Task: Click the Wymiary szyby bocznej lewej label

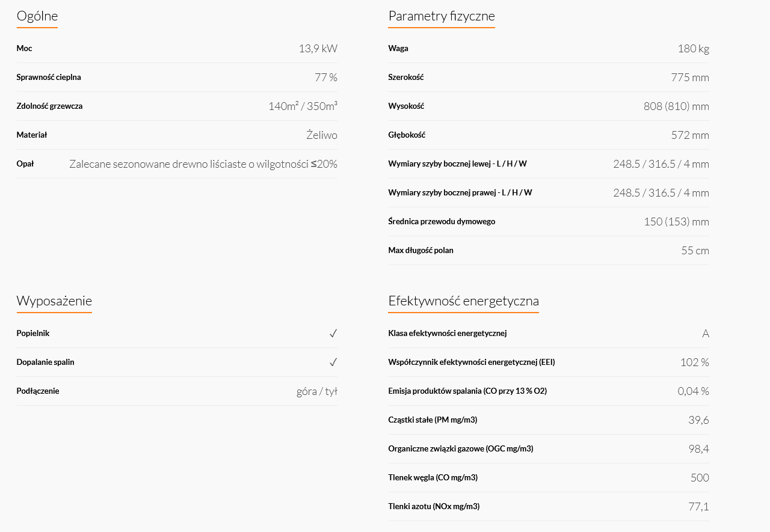Action: point(458,164)
